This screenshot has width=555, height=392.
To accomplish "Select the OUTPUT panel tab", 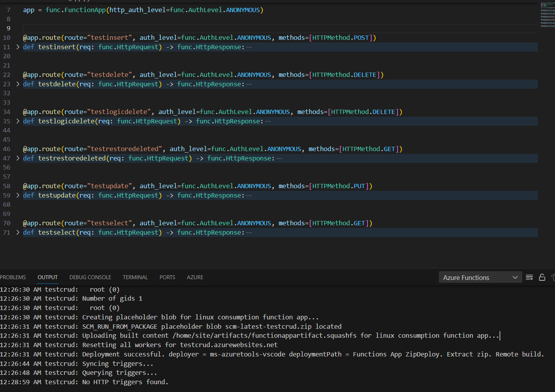I will [x=48, y=277].
